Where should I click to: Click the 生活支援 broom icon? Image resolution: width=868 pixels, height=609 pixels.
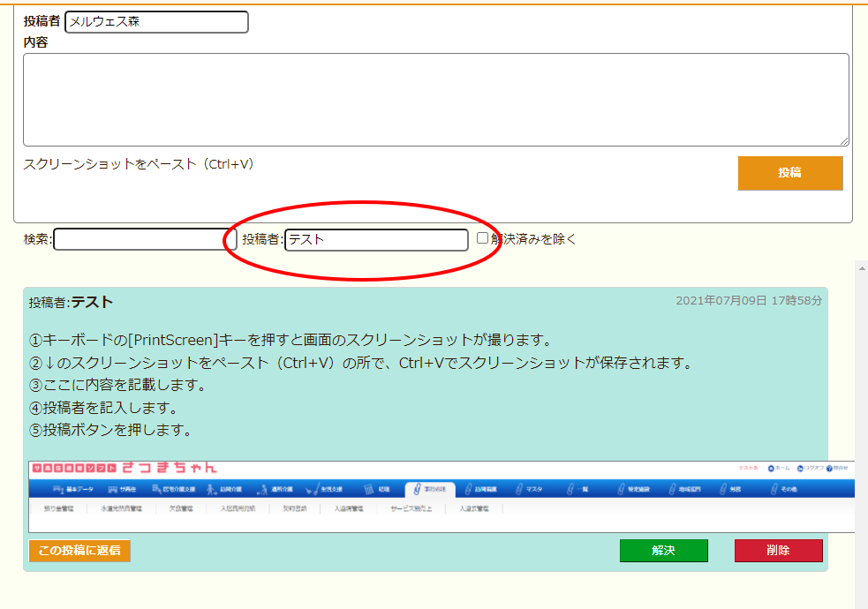[312, 488]
